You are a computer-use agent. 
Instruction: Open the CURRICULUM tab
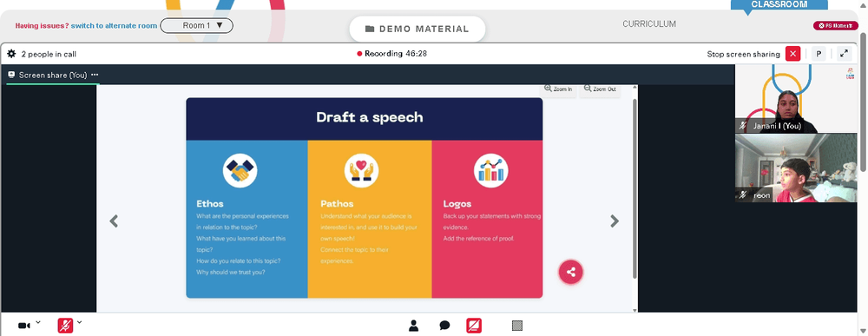coord(648,24)
